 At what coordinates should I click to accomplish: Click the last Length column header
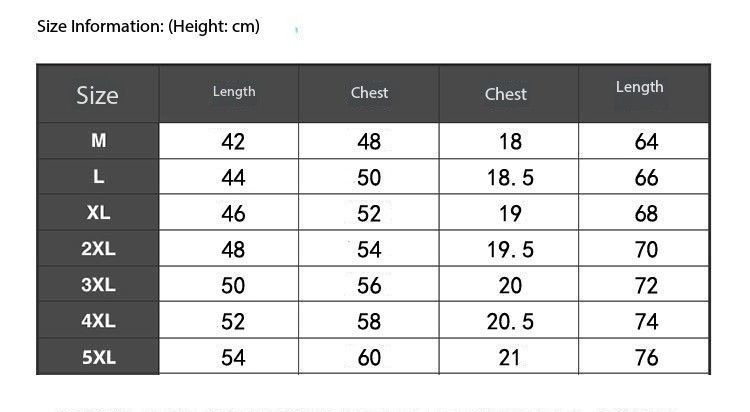point(639,87)
